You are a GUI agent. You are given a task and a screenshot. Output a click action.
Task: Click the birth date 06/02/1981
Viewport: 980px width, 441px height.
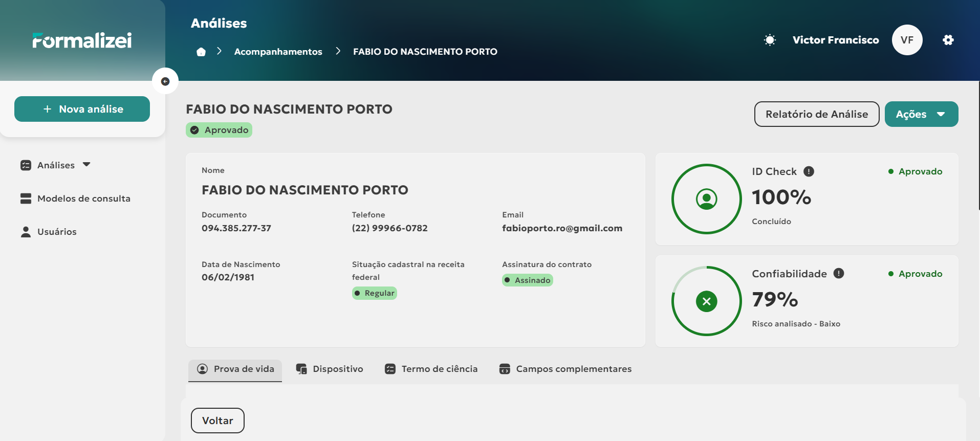pyautogui.click(x=228, y=277)
